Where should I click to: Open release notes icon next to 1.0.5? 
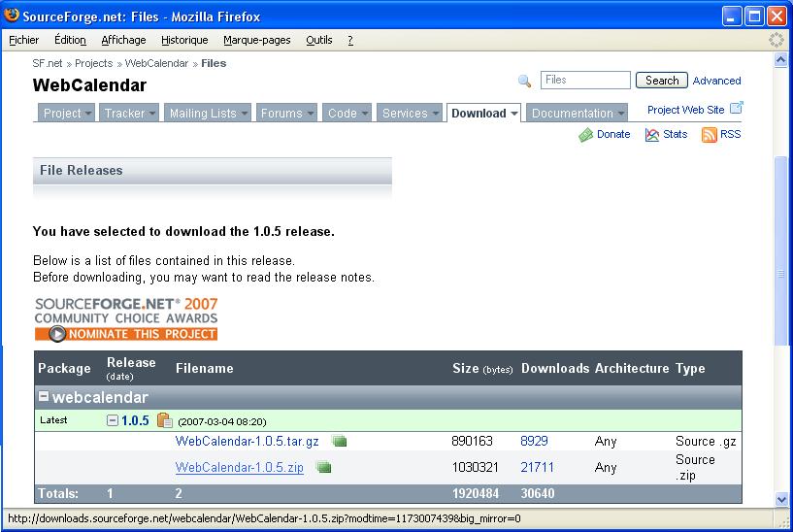click(164, 420)
